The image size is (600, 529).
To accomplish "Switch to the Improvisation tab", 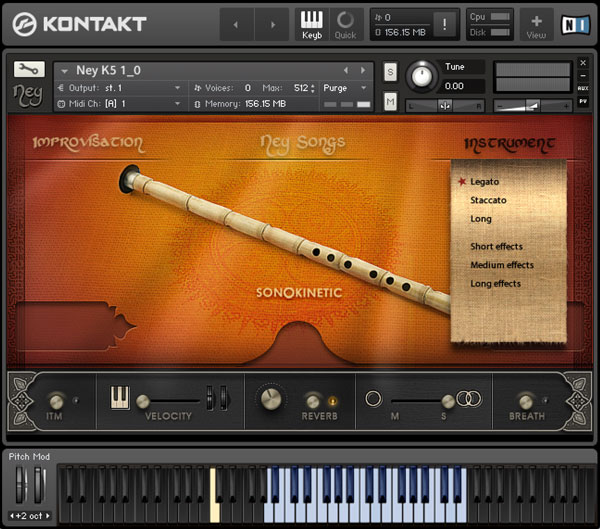I will [x=88, y=143].
